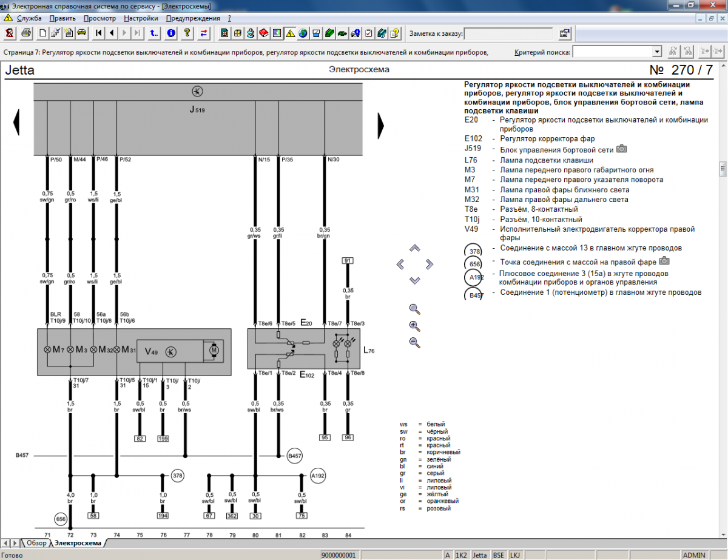Open the Предупреждения menu

(193, 18)
